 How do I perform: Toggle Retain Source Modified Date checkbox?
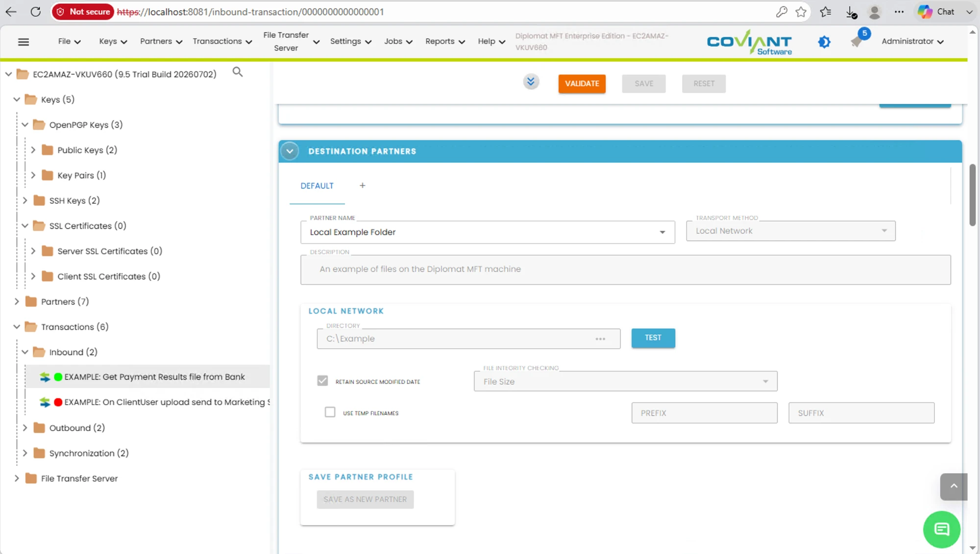click(322, 381)
